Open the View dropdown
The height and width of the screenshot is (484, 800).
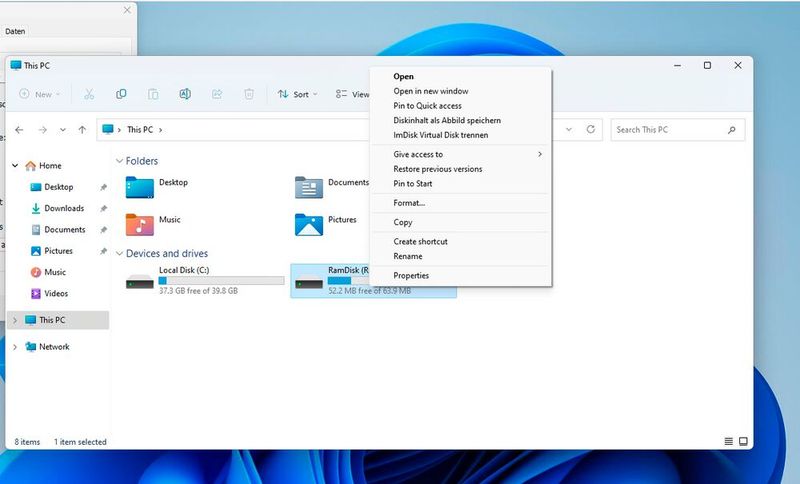click(352, 94)
